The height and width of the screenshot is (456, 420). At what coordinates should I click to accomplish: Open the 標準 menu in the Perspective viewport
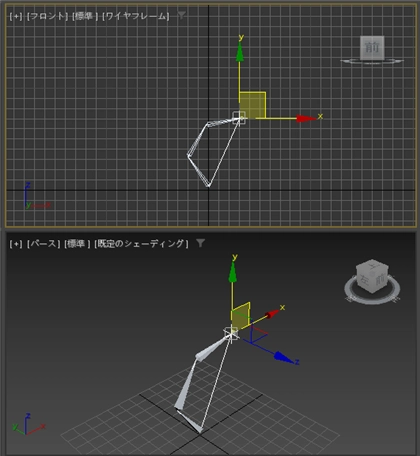pyautogui.click(x=77, y=244)
